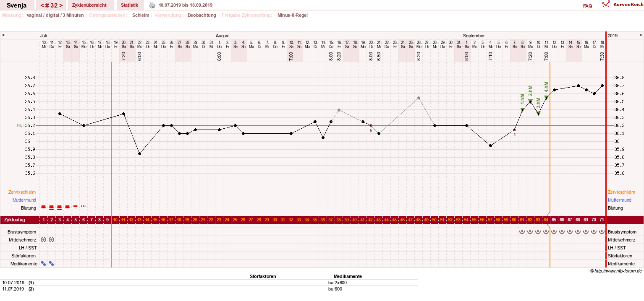Select the Svenja profile tab
This screenshot has height=301, width=644.
click(17, 5)
